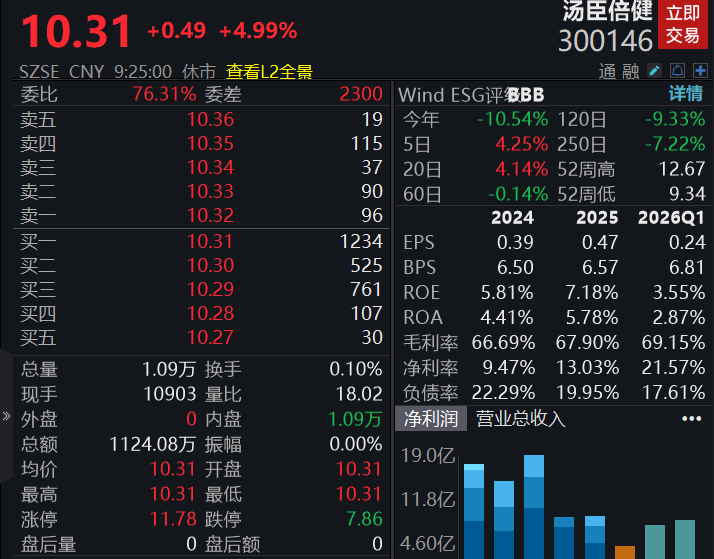This screenshot has width=714, height=559.
Task: Click 量比 value 18.02
Action: 359,394
